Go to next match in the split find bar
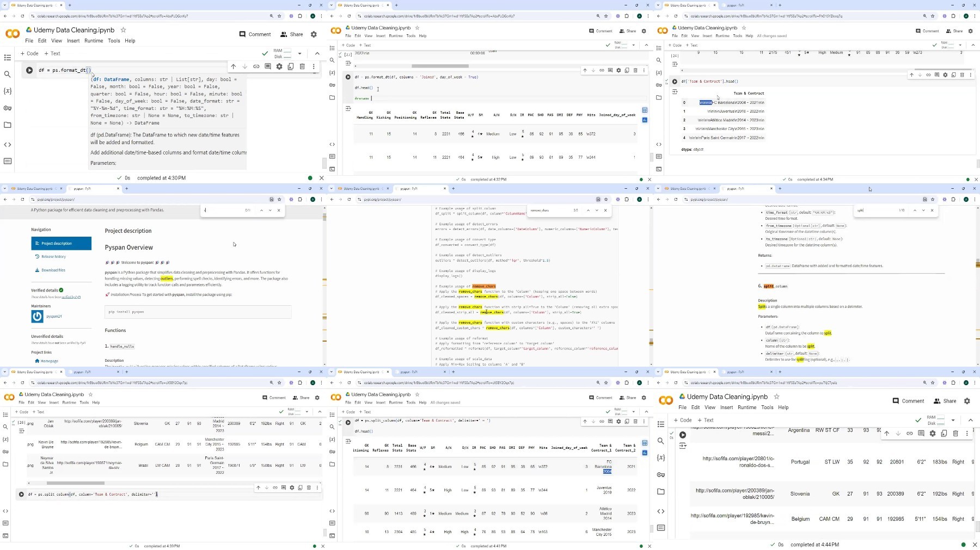This screenshot has height=550, width=980. tap(923, 210)
